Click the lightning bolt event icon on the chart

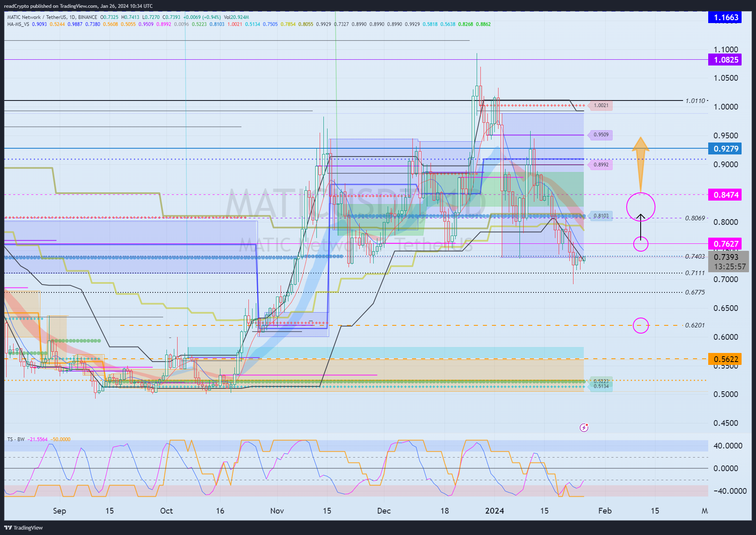tap(584, 428)
